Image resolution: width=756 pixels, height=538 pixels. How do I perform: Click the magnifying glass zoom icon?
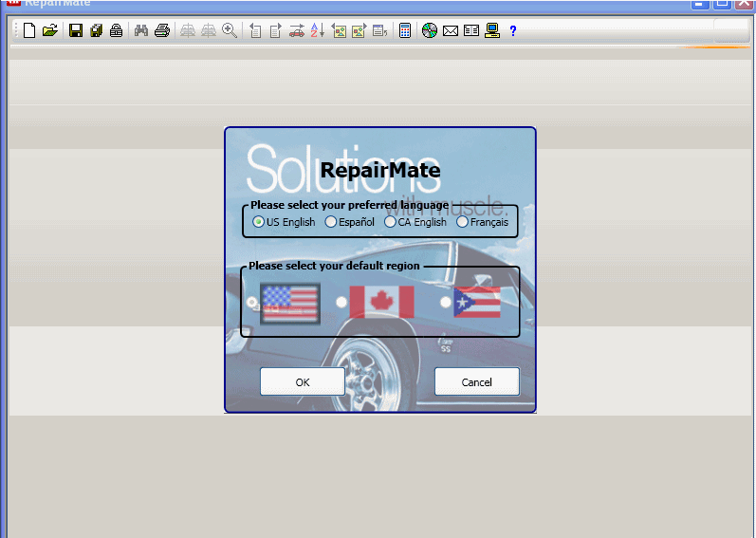[230, 31]
